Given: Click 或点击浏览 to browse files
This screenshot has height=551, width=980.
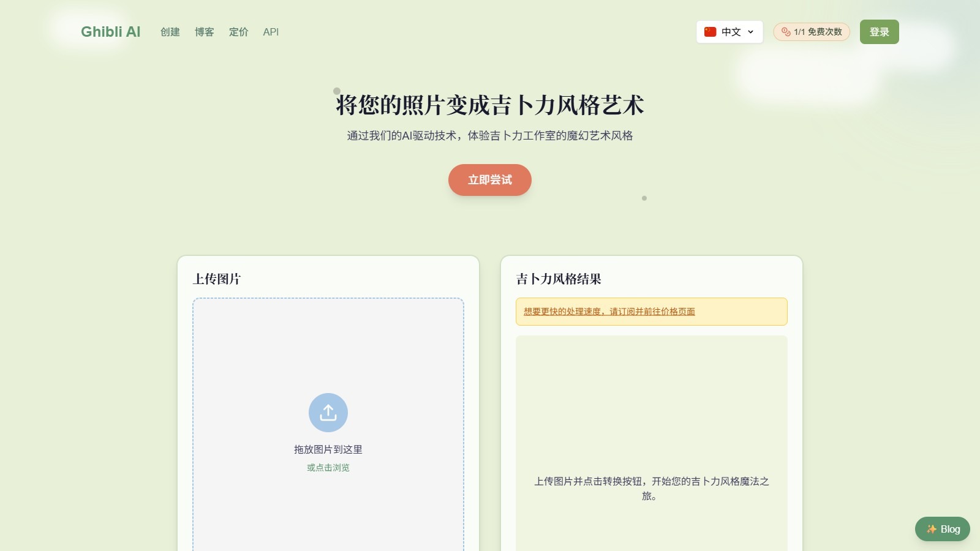Looking at the screenshot, I should pyautogui.click(x=328, y=467).
